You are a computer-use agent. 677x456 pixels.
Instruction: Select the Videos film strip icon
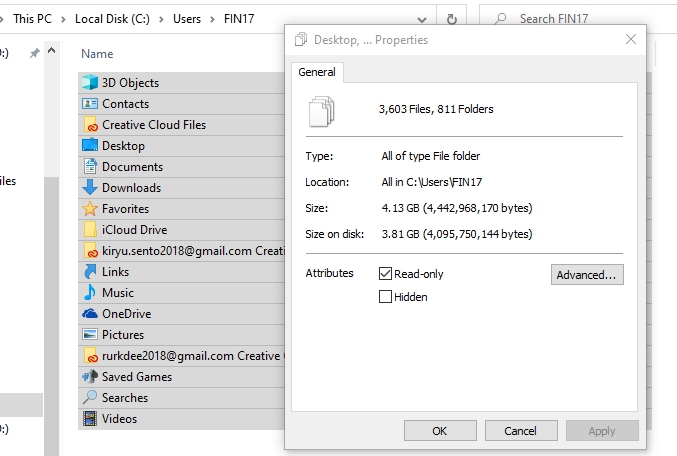tap(90, 418)
